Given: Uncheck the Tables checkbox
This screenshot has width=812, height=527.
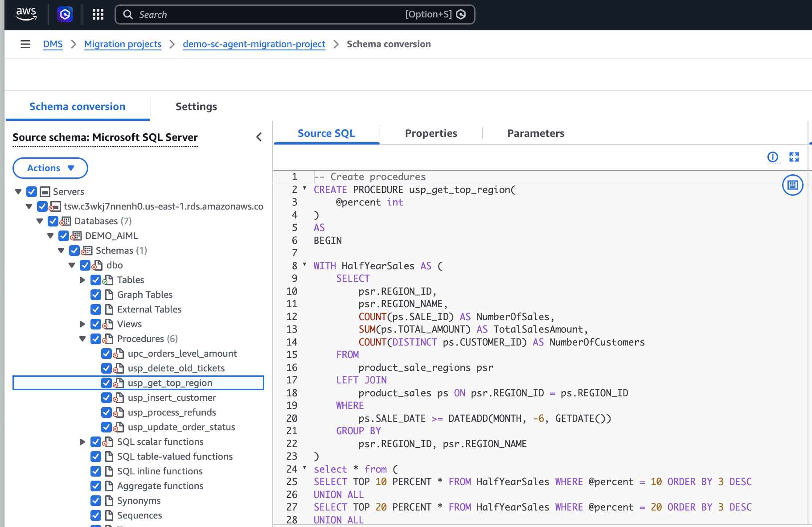Looking at the screenshot, I should 96,280.
